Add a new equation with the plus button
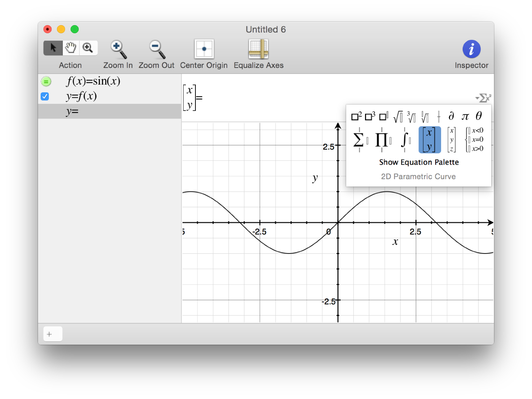This screenshot has height=399, width=532. coord(52,334)
